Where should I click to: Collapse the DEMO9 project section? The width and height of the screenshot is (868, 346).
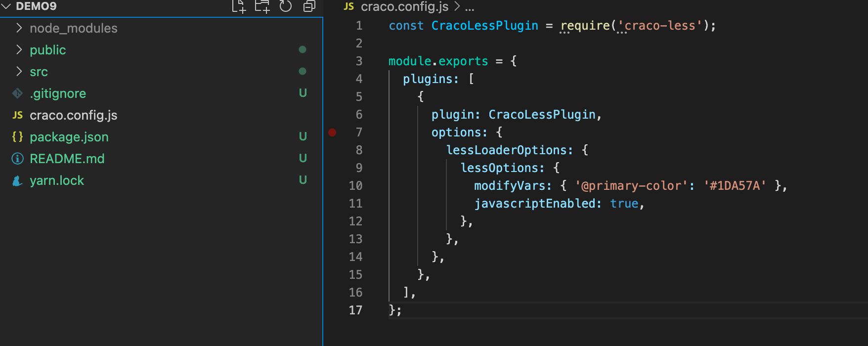click(x=6, y=6)
